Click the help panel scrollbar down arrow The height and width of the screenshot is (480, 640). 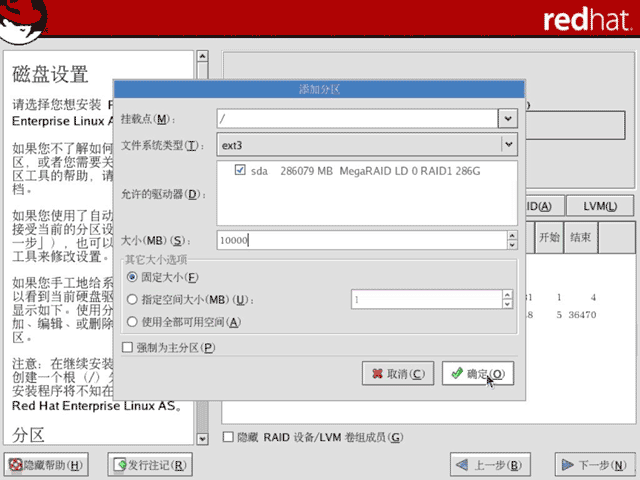coord(202,439)
